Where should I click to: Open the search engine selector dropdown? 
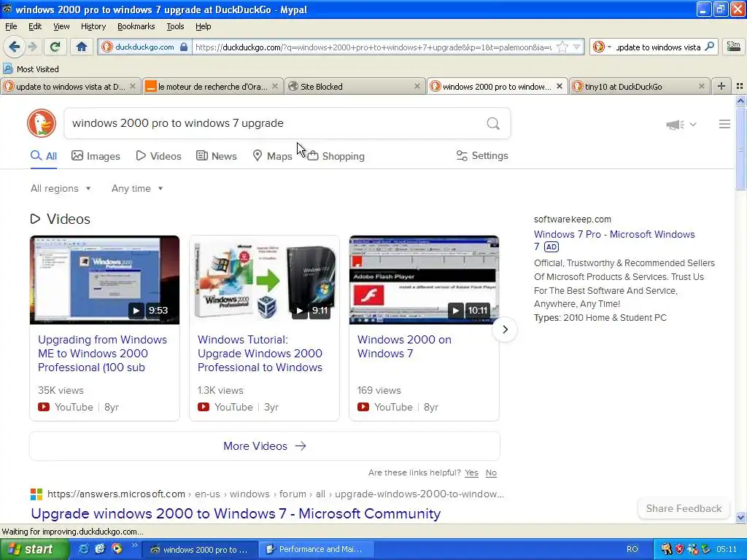click(x=602, y=47)
